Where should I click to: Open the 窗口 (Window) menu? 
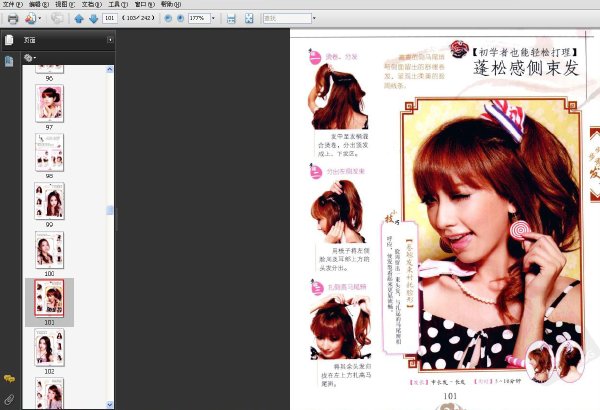point(145,5)
